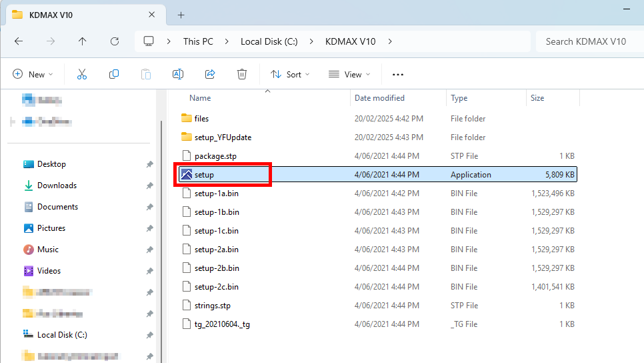Open the See more ellipsis menu
The width and height of the screenshot is (644, 363).
click(397, 75)
